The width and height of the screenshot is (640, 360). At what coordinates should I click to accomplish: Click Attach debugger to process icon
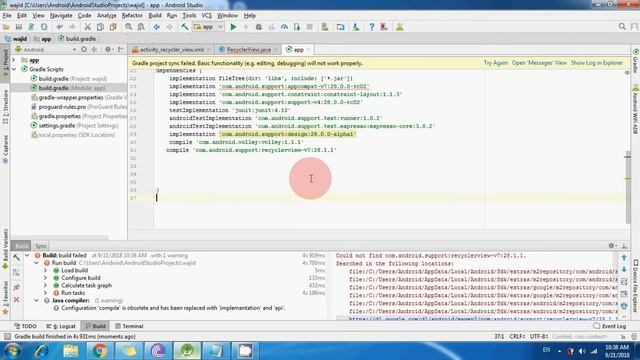click(297, 27)
